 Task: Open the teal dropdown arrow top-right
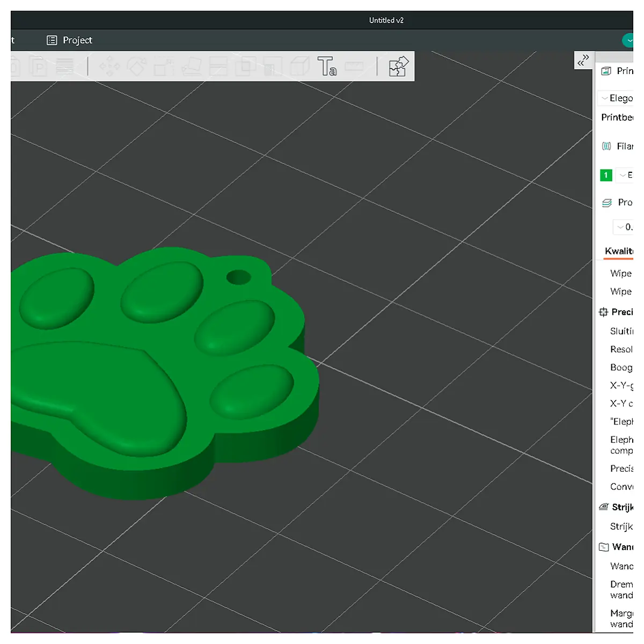click(x=628, y=40)
